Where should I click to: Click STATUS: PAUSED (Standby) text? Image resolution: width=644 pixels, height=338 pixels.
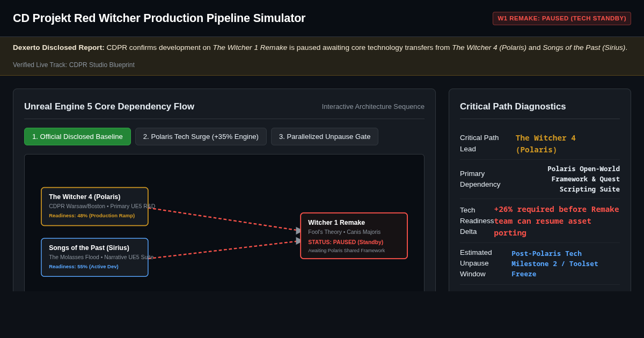(346, 242)
